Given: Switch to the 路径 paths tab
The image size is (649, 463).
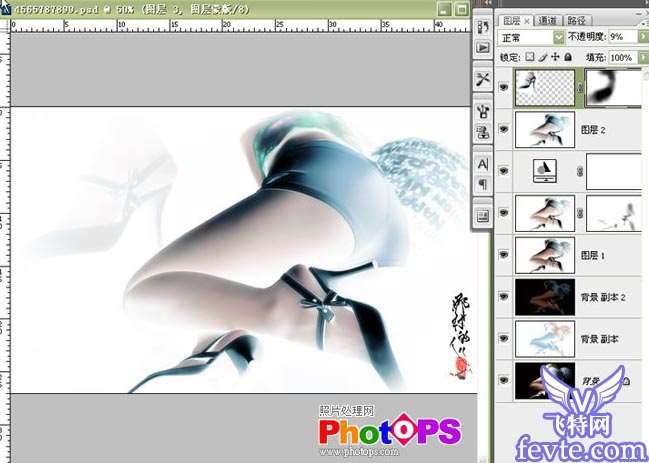Looking at the screenshot, I should tap(577, 20).
